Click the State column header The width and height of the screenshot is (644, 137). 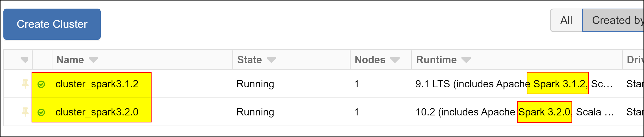point(249,60)
